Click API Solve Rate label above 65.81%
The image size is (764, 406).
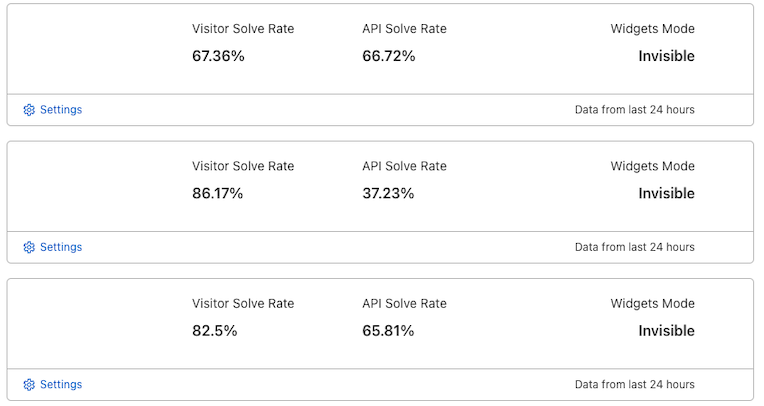pyautogui.click(x=404, y=304)
